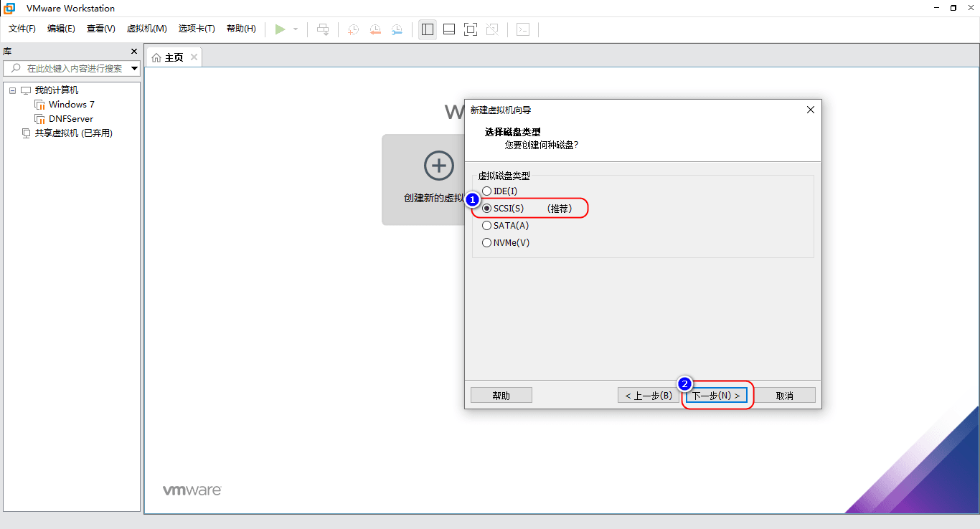This screenshot has height=529, width=980.
Task: Select the IDE(I) disk type
Action: pyautogui.click(x=487, y=191)
